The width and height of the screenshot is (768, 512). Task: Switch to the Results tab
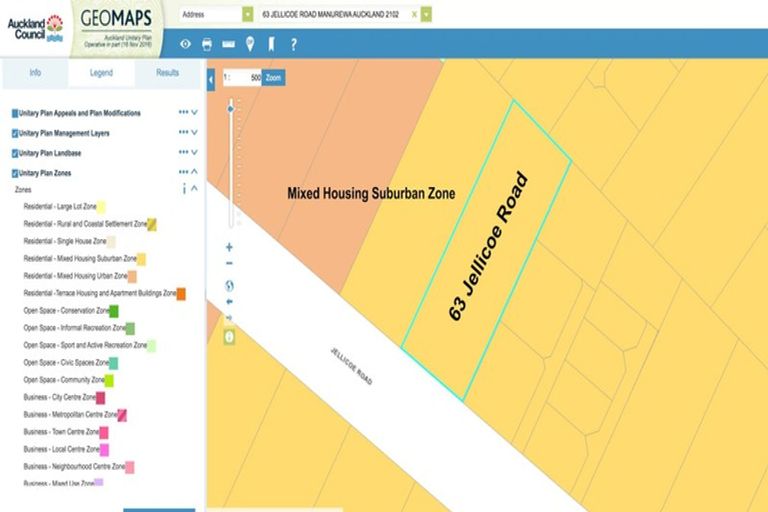click(167, 73)
